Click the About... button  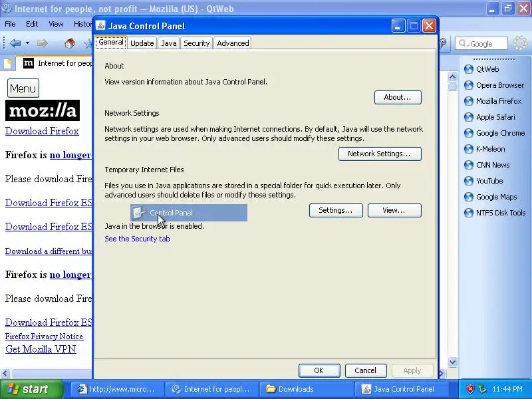(398, 97)
